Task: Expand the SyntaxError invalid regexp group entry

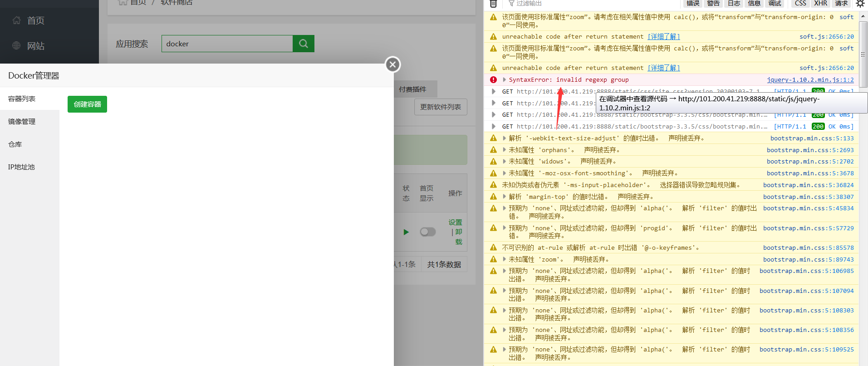Action: [504, 79]
